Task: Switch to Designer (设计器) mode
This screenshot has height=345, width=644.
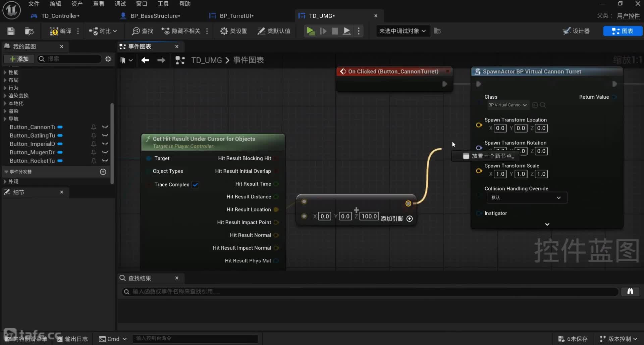Action: (576, 31)
